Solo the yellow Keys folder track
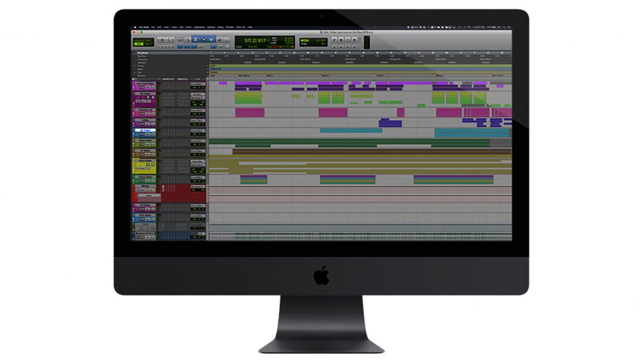The height and width of the screenshot is (362, 644). pyautogui.click(x=148, y=164)
